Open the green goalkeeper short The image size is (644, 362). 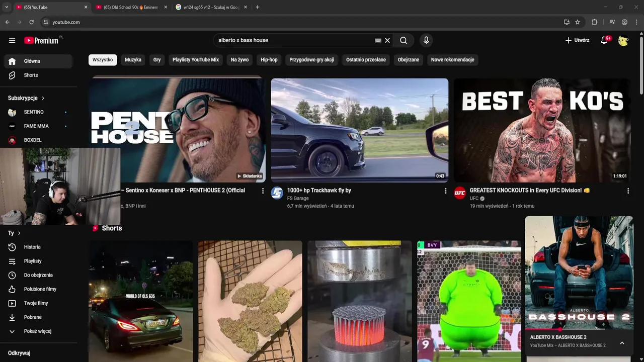tap(469, 301)
